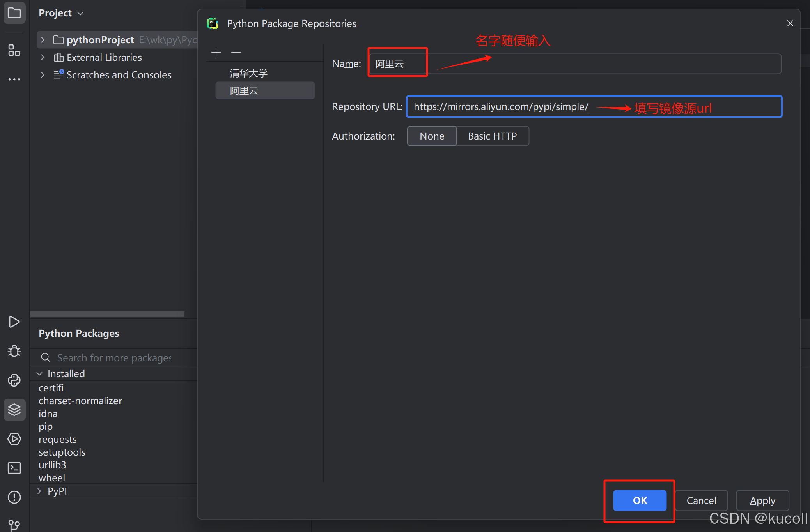Select the urllib3 package
The width and height of the screenshot is (810, 532).
pyautogui.click(x=52, y=465)
